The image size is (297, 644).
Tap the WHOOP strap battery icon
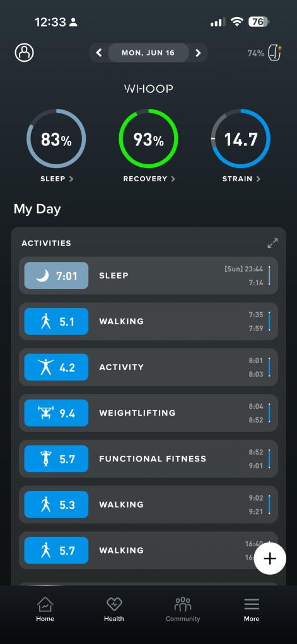tap(274, 53)
